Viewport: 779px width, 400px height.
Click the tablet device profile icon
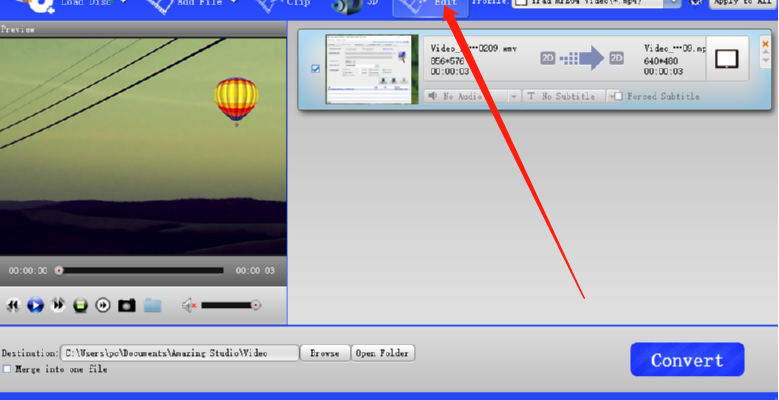[x=727, y=59]
